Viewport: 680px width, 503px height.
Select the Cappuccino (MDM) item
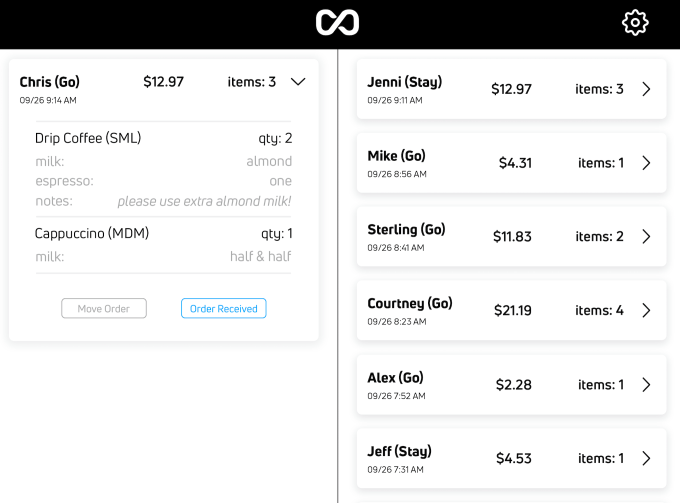click(x=92, y=234)
